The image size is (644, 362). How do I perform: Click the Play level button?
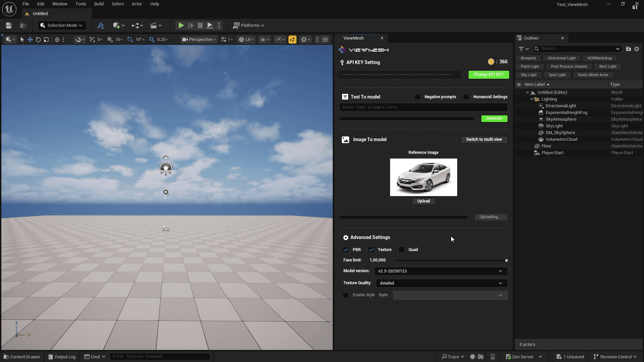coord(181,25)
